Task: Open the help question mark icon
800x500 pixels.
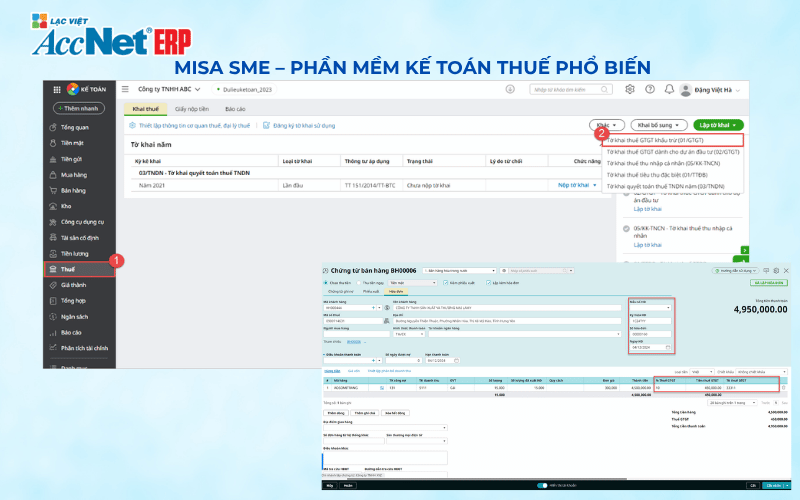Action: 649,89
